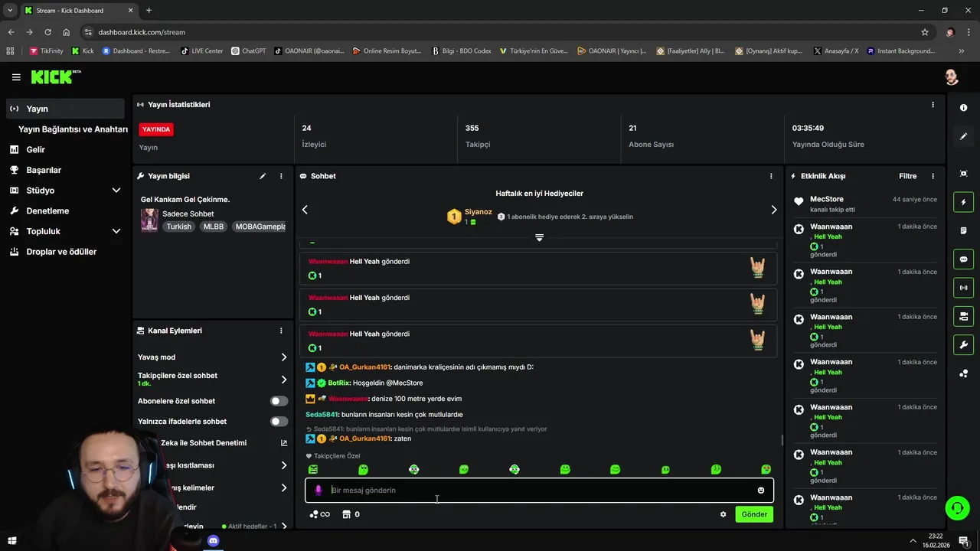Open chat settings gear beside Gönder
The height and width of the screenshot is (551, 980).
pos(723,514)
